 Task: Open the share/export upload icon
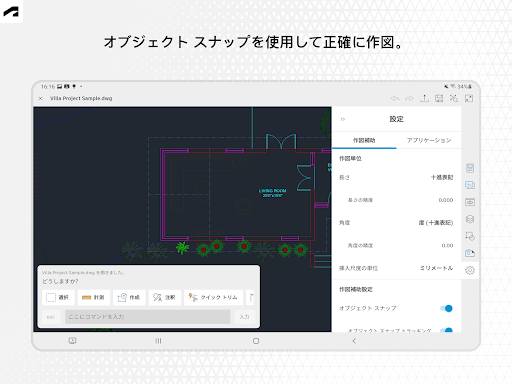tap(424, 98)
